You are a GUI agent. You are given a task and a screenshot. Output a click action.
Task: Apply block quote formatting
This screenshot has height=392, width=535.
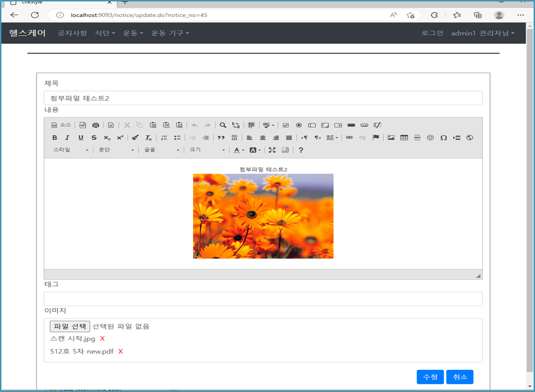point(221,137)
